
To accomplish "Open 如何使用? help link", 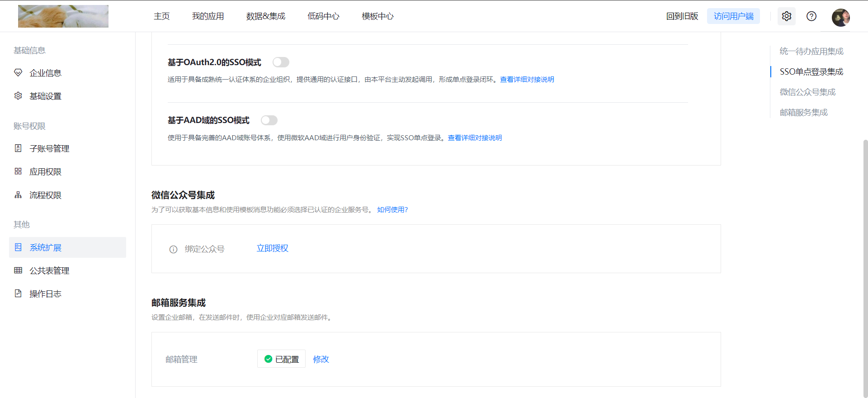I will [392, 210].
